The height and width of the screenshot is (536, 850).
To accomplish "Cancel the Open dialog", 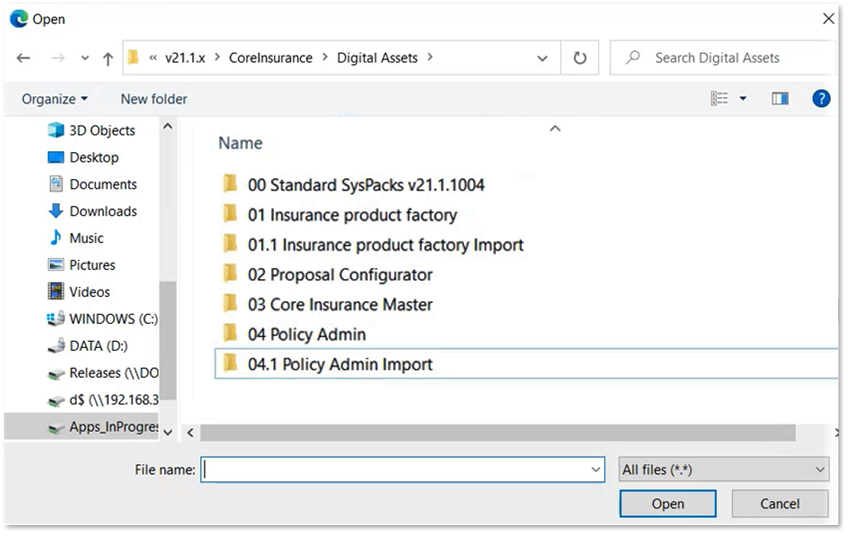I will [780, 504].
